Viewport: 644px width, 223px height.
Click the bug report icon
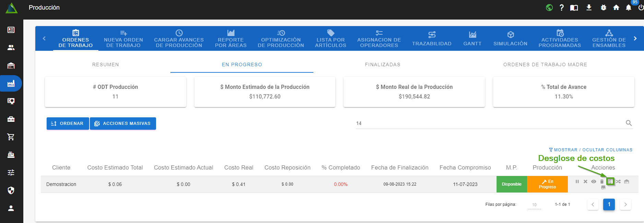point(604,8)
